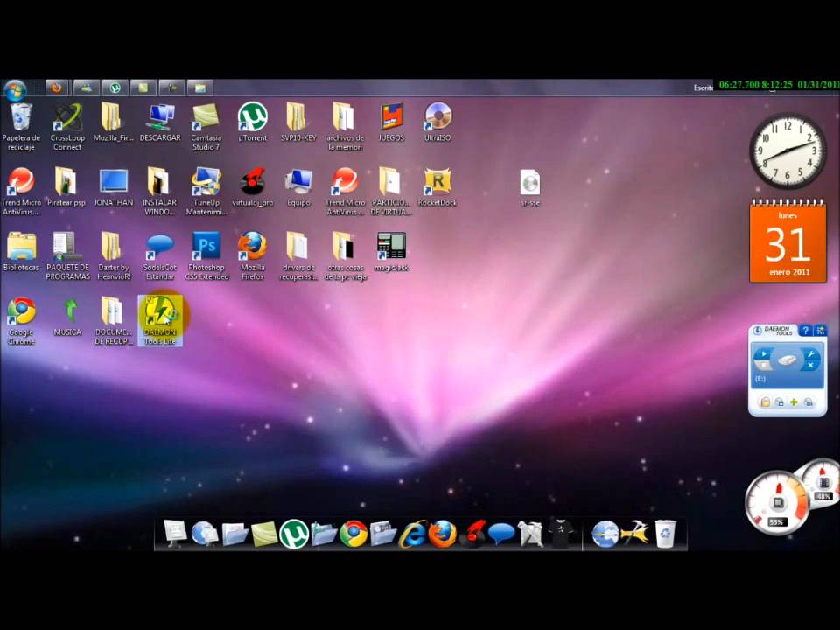The width and height of the screenshot is (840, 630).
Task: Click the X remove button in DAEMON Tools gadget
Action: point(810,366)
